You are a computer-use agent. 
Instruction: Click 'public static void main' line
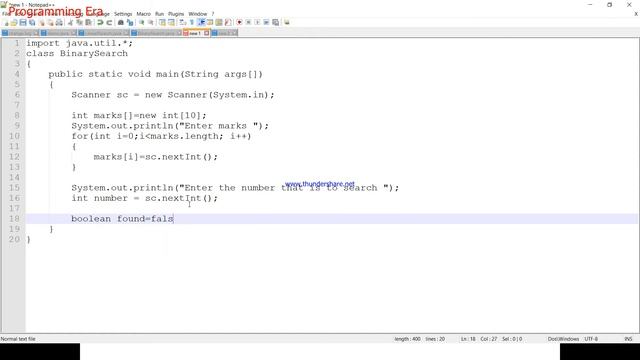point(156,74)
